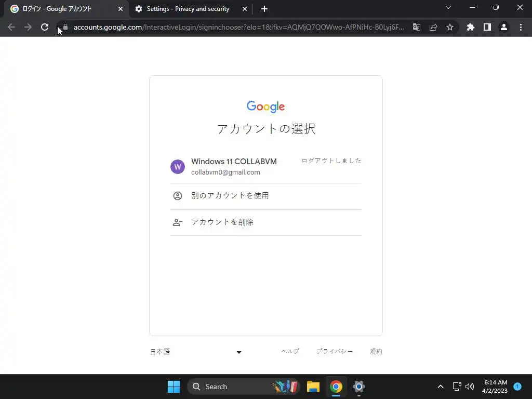Image resolution: width=532 pixels, height=399 pixels.
Task: Select the Windows 11 COLLABVM account
Action: [x=266, y=167]
